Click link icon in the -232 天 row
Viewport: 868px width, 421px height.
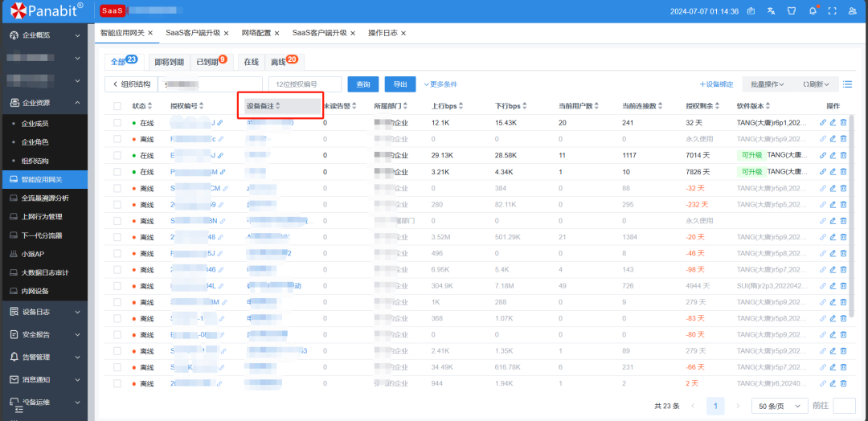point(823,204)
